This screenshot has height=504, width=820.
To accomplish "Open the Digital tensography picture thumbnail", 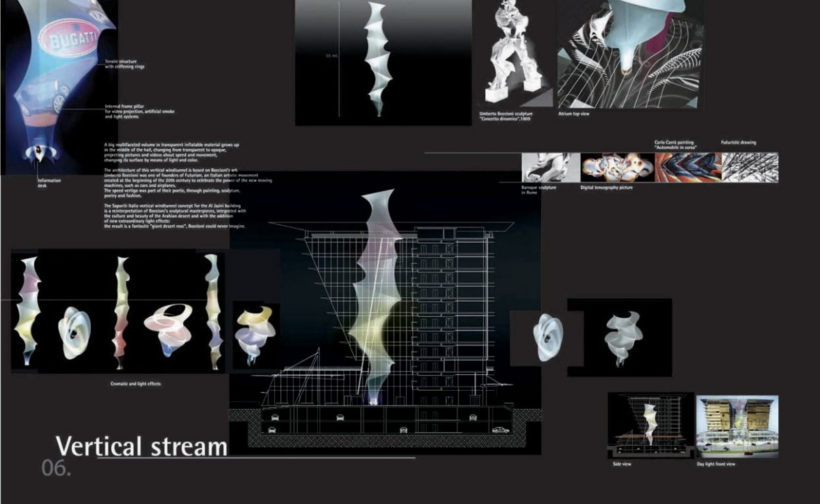I will click(617, 167).
